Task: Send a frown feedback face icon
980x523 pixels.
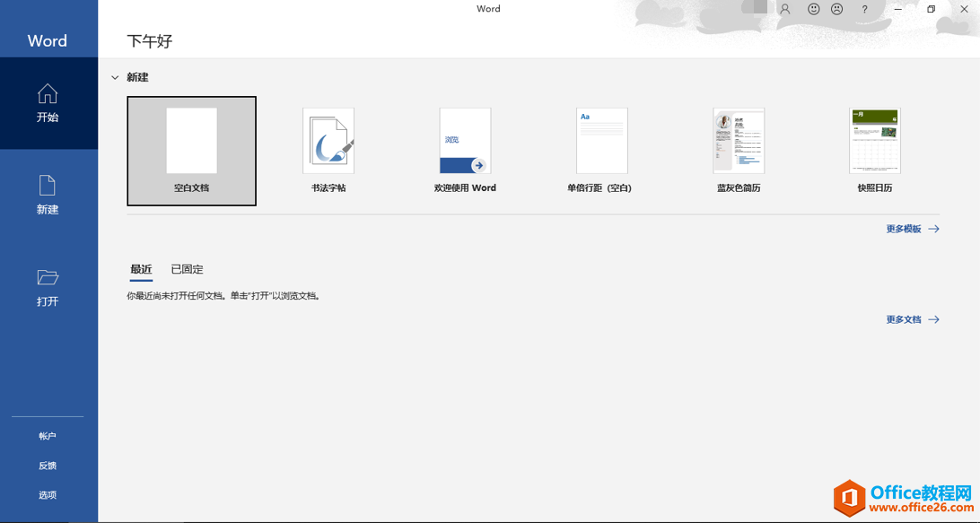Action: pyautogui.click(x=837, y=9)
